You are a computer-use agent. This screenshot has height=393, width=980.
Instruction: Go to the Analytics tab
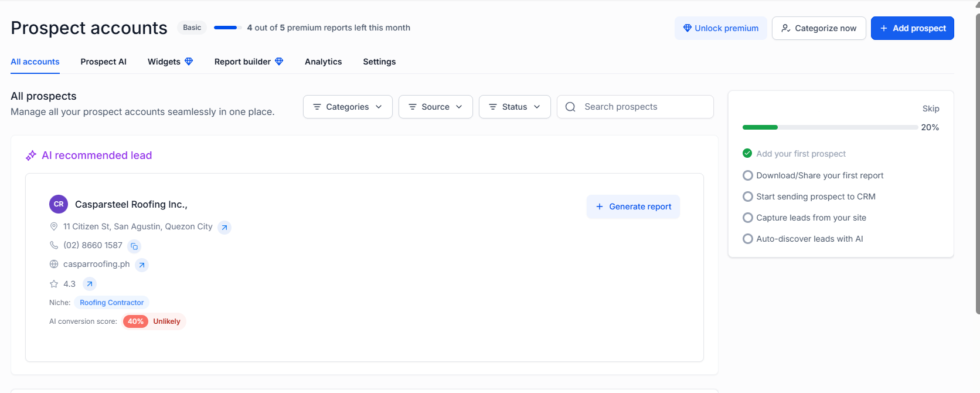(324, 62)
